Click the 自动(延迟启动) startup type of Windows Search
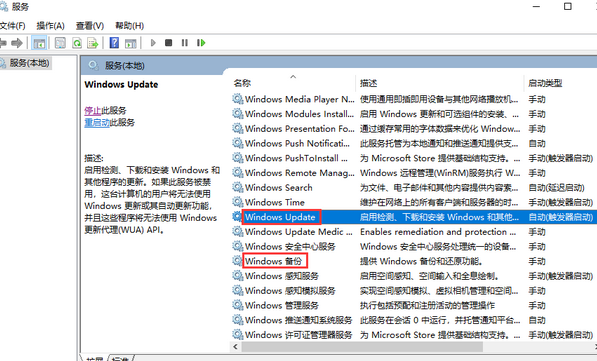The height and width of the screenshot is (361, 597). (557, 188)
